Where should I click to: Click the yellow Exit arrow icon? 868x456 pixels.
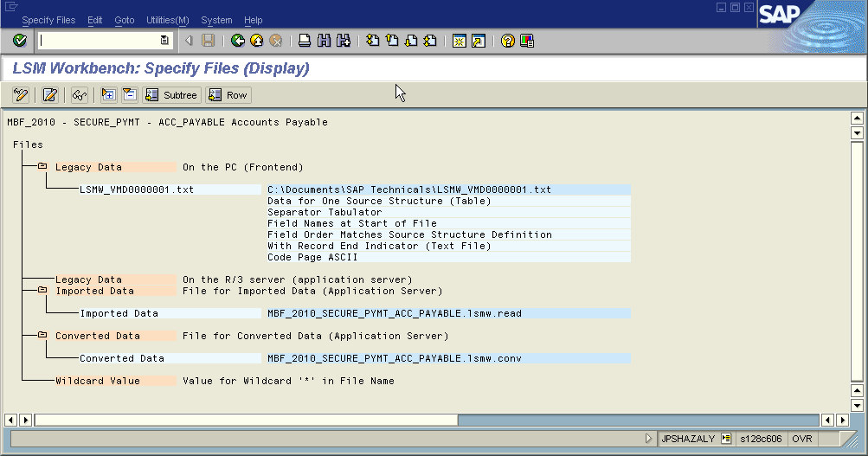point(257,41)
